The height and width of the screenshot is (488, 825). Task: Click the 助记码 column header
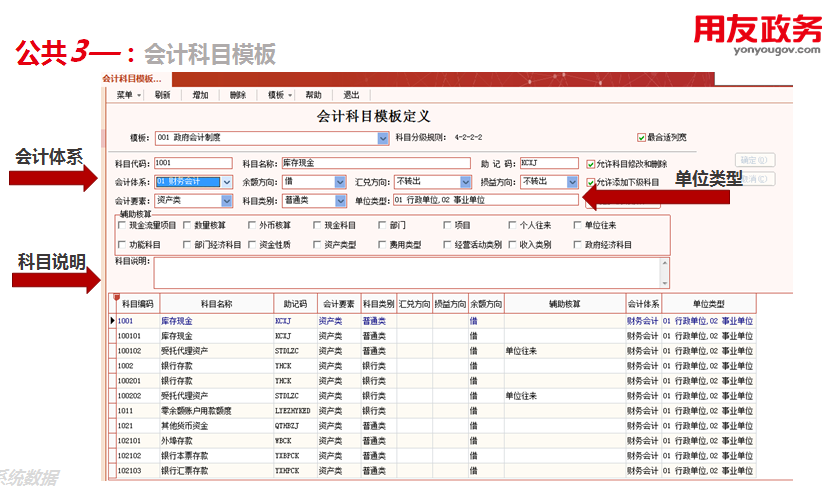(295, 304)
